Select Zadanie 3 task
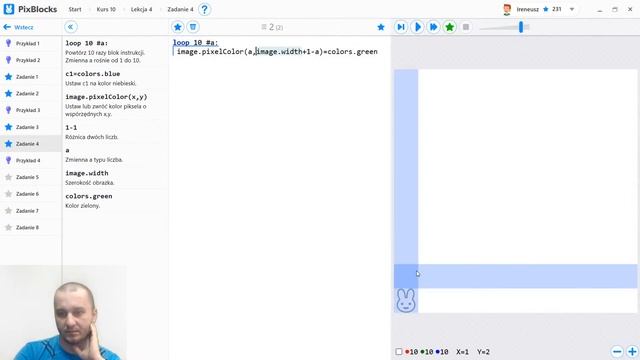Viewport: 640px width, 360px height. (x=31, y=127)
